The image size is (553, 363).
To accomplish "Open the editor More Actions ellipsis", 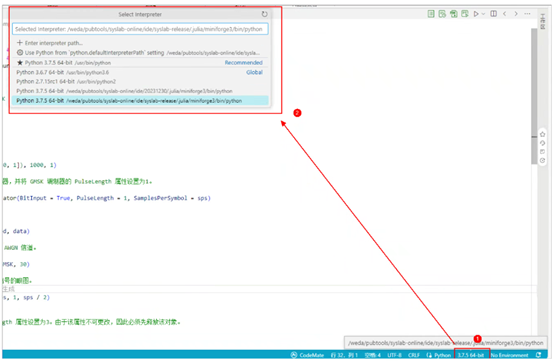I will [527, 14].
